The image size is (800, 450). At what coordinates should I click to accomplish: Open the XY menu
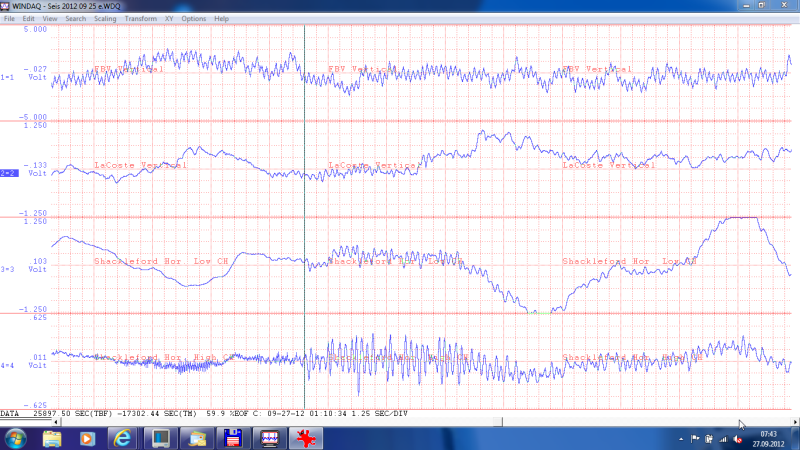pyautogui.click(x=169, y=19)
